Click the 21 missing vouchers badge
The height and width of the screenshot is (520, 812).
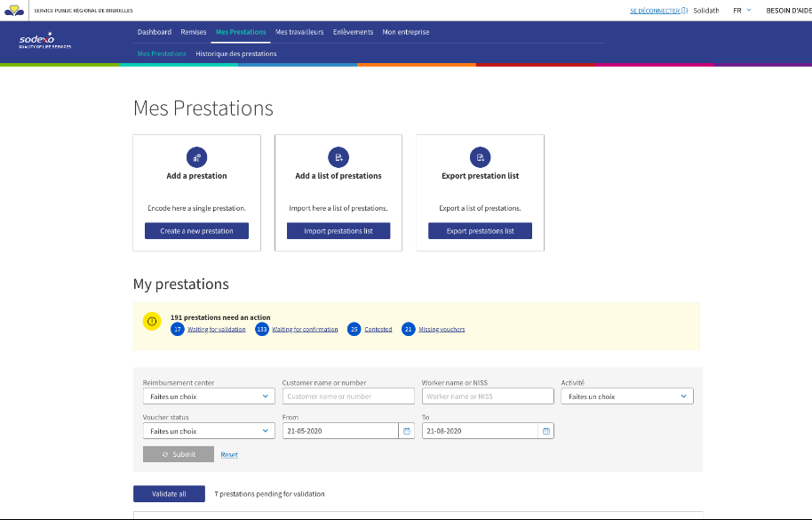coord(409,330)
